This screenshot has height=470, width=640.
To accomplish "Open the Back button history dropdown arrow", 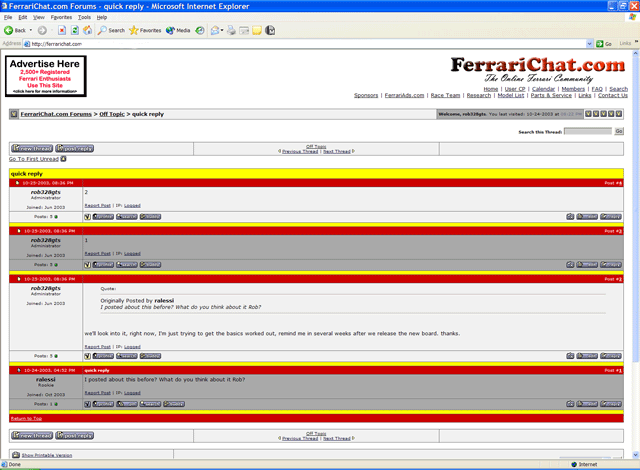I will click(31, 30).
